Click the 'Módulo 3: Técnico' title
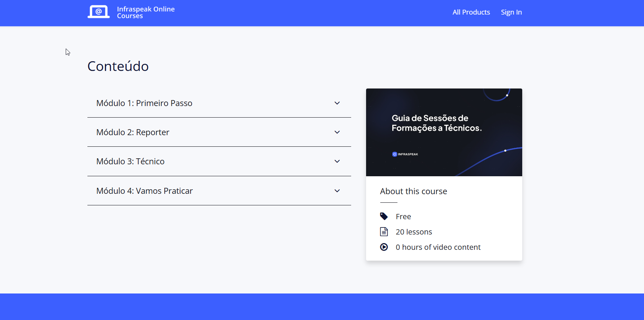Screen dimensions: 644x320 [130, 161]
